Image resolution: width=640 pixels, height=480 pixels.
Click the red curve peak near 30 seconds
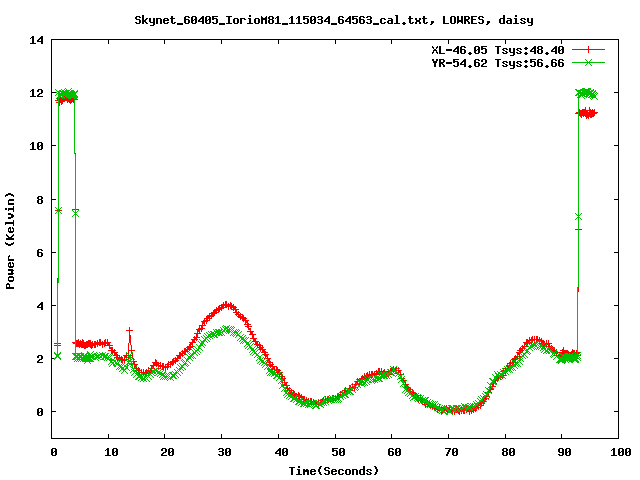227,305
